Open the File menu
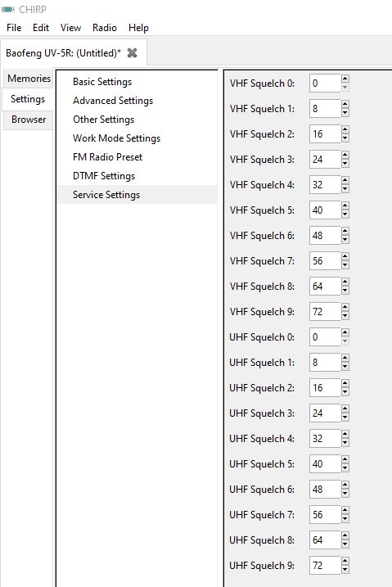This screenshot has width=392, height=587. [x=14, y=28]
